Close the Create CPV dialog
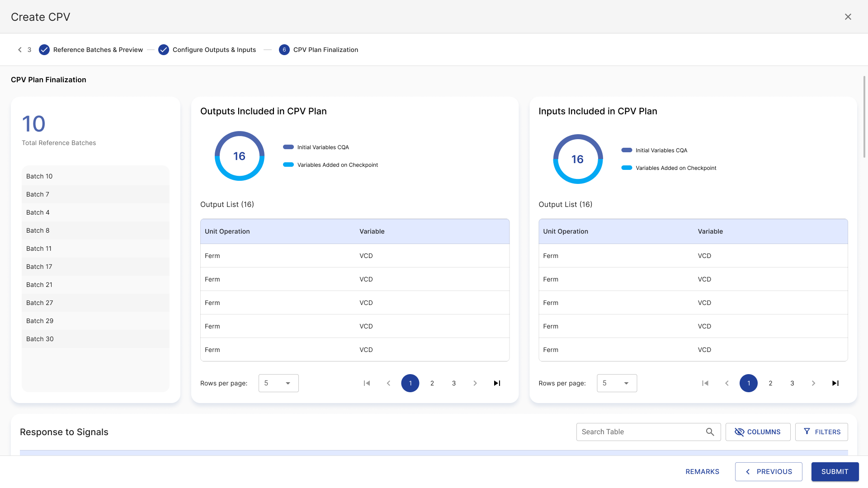This screenshot has height=488, width=868. (848, 17)
